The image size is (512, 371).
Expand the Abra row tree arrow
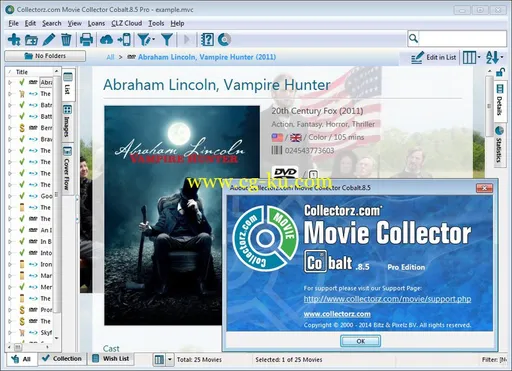coord(10,82)
